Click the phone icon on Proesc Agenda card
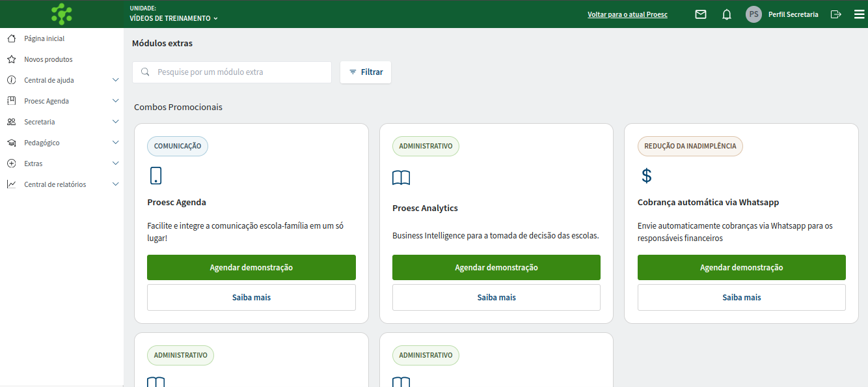Viewport: 868px width, 387px height. click(156, 175)
